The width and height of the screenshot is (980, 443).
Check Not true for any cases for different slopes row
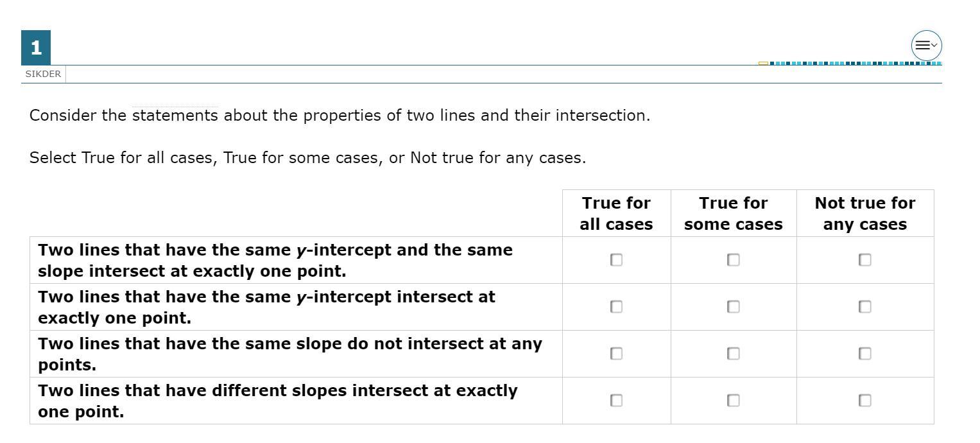click(x=864, y=400)
